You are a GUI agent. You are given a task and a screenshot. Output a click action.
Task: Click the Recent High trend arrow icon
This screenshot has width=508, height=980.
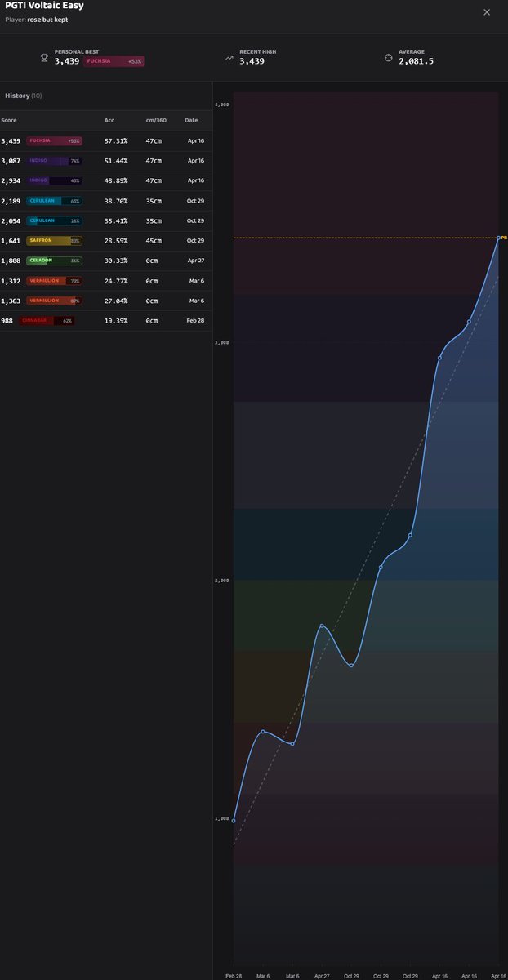tap(229, 57)
